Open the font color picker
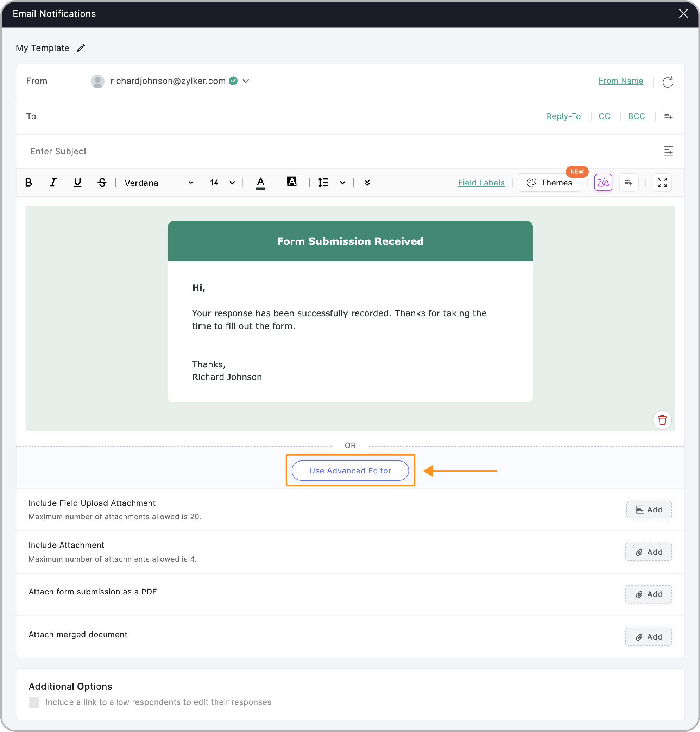Screen dimensions: 700x732 [260, 183]
